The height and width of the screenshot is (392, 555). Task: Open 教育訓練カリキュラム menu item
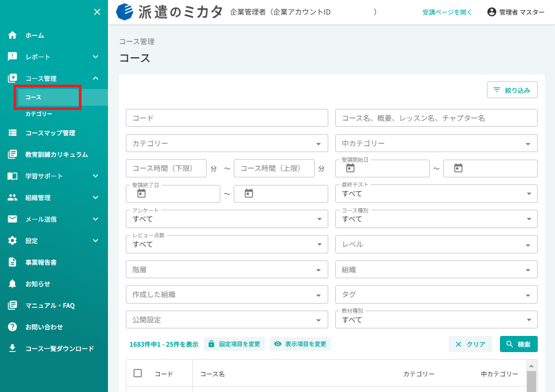coord(57,154)
